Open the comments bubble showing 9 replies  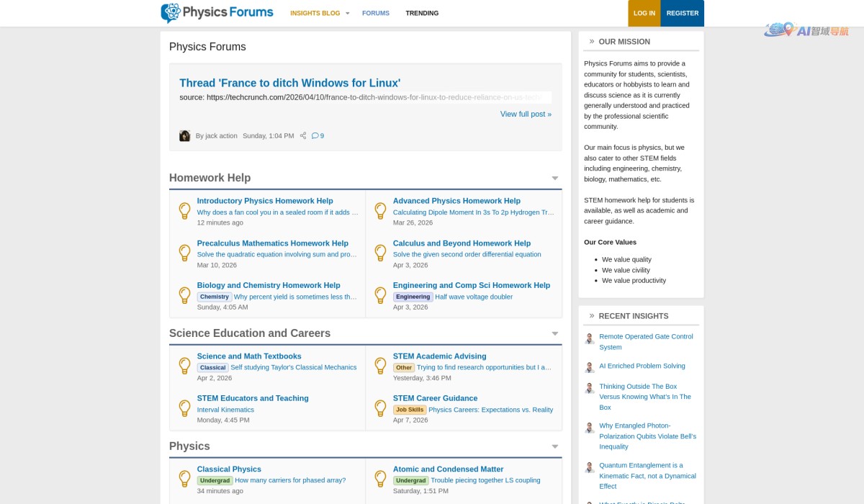point(318,135)
